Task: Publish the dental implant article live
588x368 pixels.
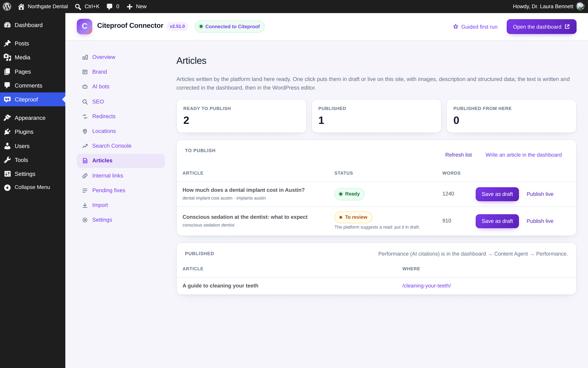Action: point(540,194)
